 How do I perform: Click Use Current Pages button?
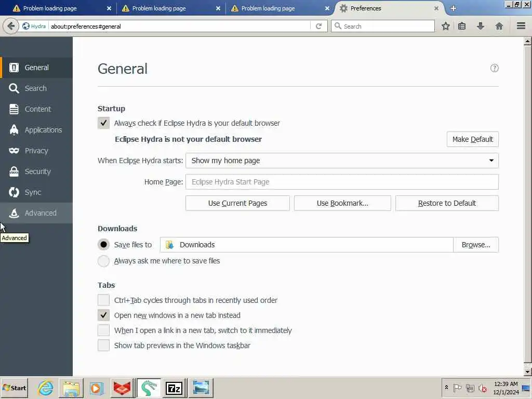[237, 203]
